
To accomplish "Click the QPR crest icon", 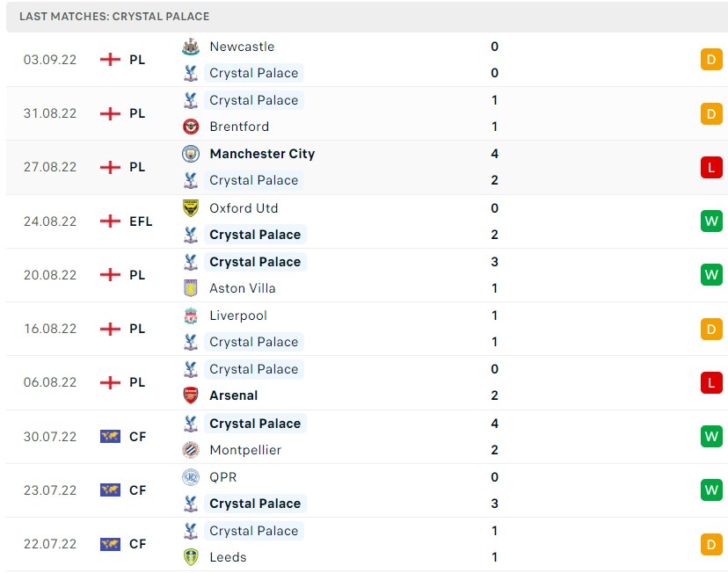I will [191, 476].
